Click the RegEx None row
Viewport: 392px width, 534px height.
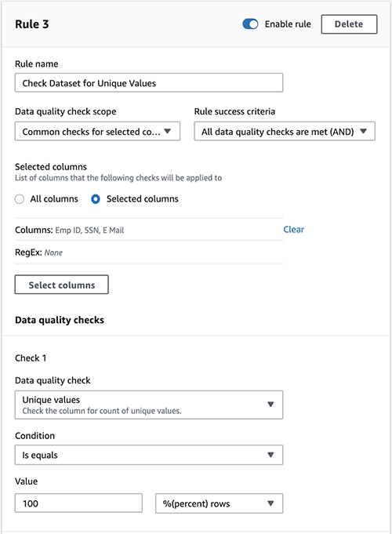(149, 252)
